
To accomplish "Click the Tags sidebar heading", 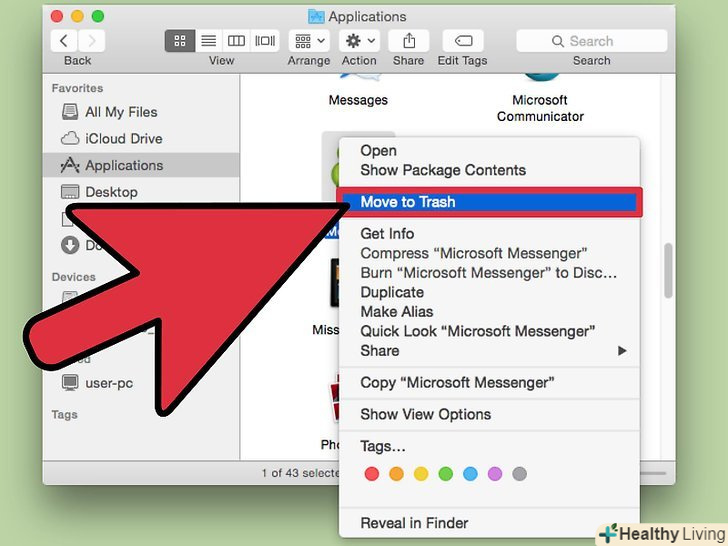I will point(65,415).
